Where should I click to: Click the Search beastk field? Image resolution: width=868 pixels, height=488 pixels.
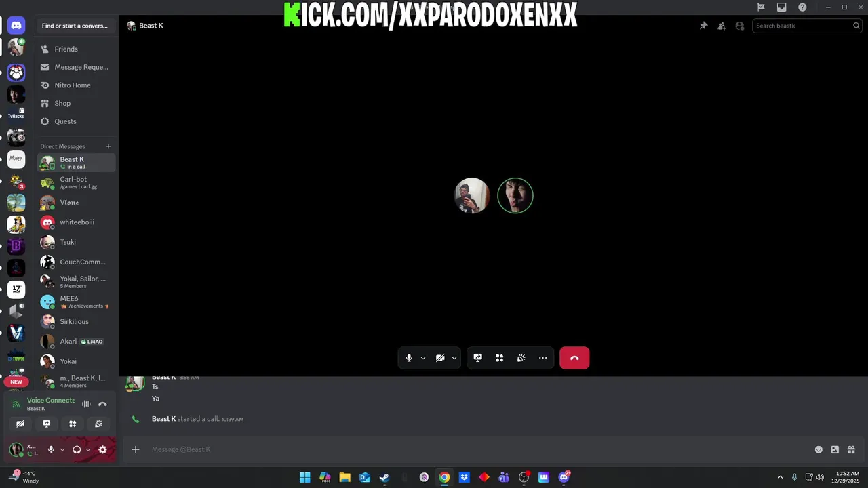click(x=807, y=26)
